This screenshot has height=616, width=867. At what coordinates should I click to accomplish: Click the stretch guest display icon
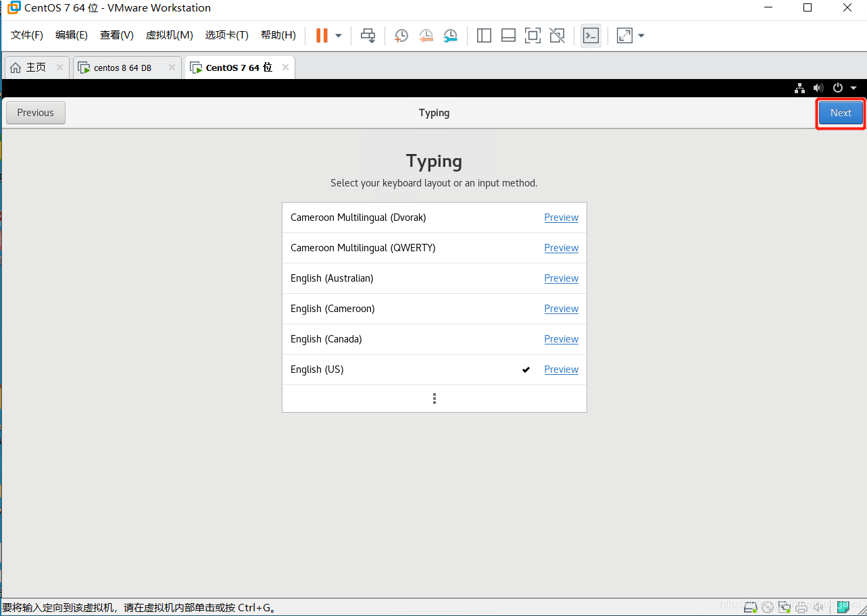coord(624,36)
